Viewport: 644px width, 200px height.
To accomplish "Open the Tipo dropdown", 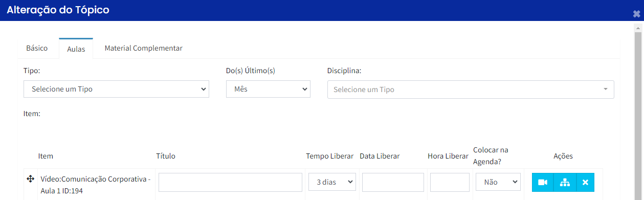I will [x=116, y=89].
